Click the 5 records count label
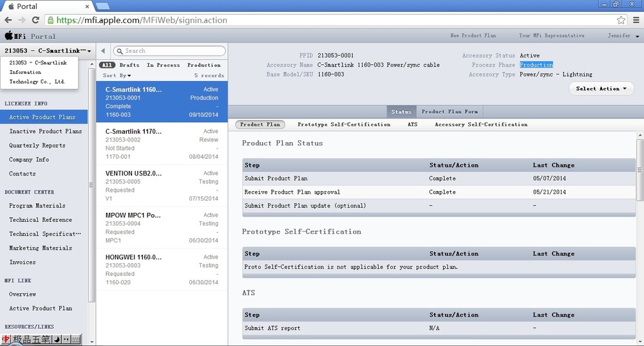The width and height of the screenshot is (644, 346). pyautogui.click(x=209, y=75)
